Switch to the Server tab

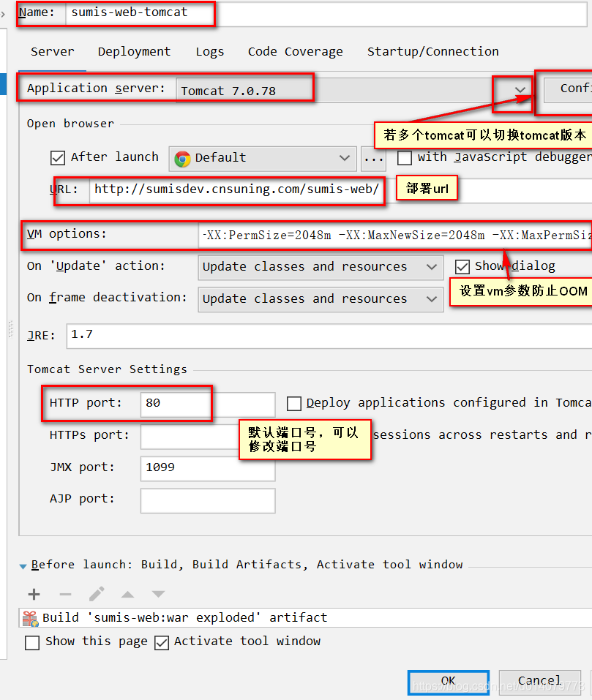[x=52, y=52]
